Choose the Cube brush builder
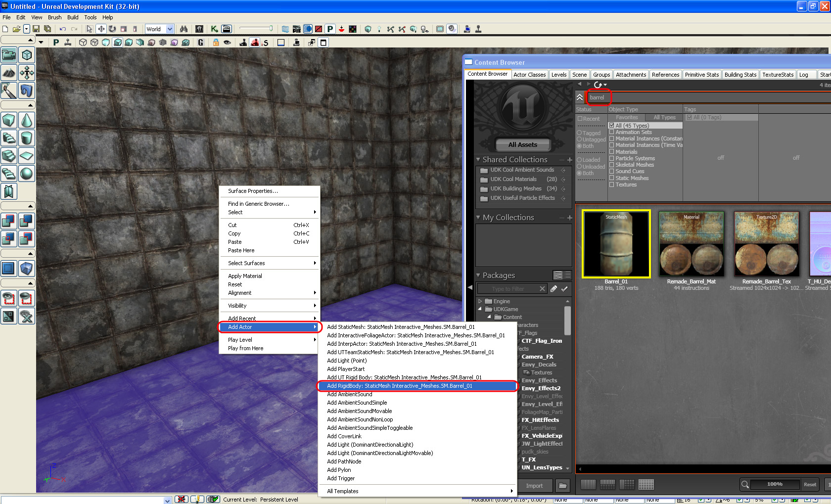Screen dimensions: 831x504 point(9,120)
